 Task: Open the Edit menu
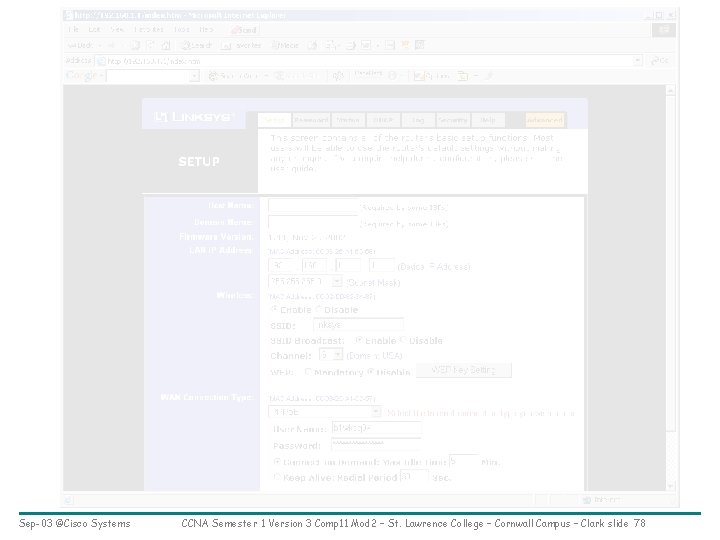[x=94, y=29]
